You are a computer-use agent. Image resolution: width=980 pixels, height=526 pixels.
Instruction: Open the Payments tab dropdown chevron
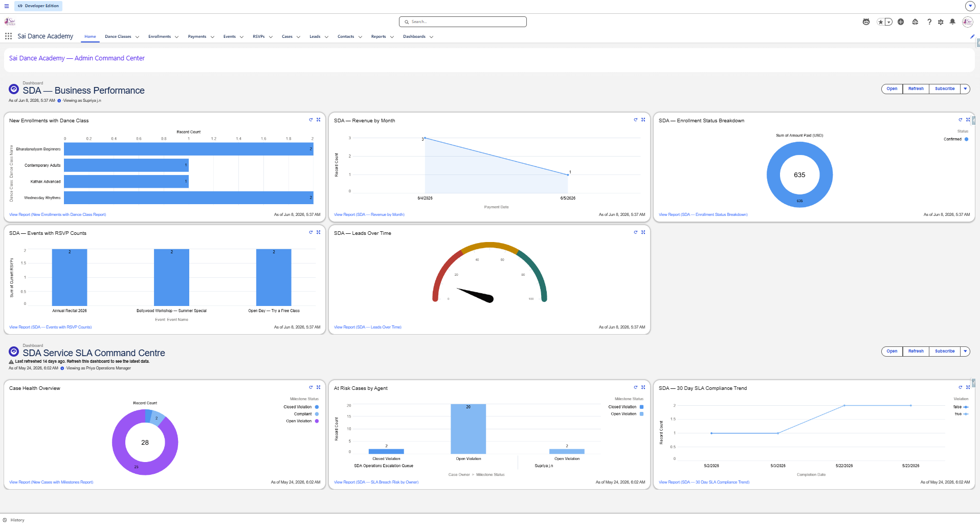(212, 37)
